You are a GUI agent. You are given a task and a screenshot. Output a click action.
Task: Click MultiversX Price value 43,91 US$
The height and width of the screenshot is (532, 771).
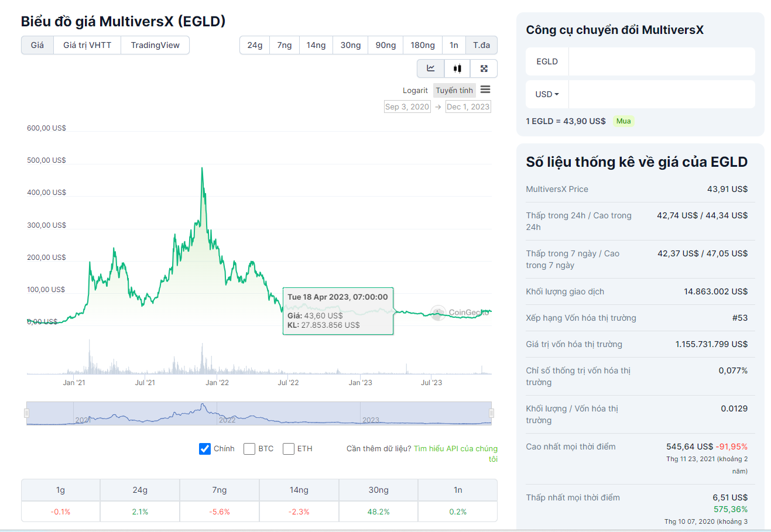pos(727,189)
